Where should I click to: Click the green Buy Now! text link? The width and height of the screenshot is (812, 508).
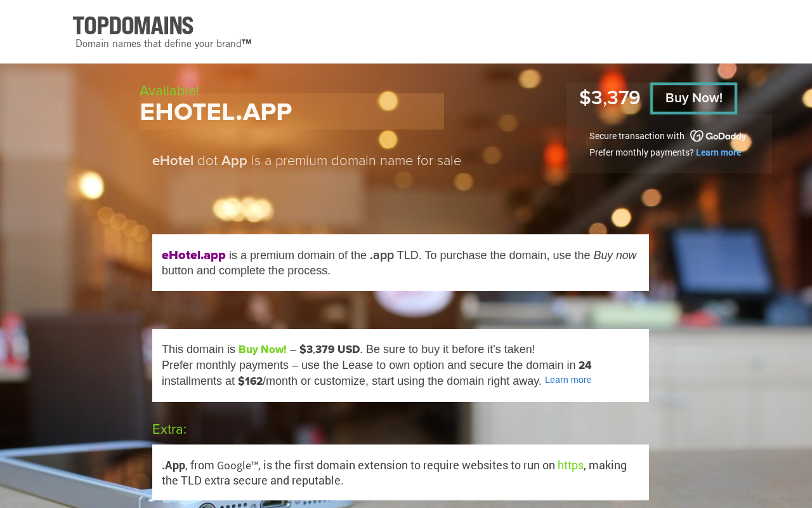[x=263, y=349]
